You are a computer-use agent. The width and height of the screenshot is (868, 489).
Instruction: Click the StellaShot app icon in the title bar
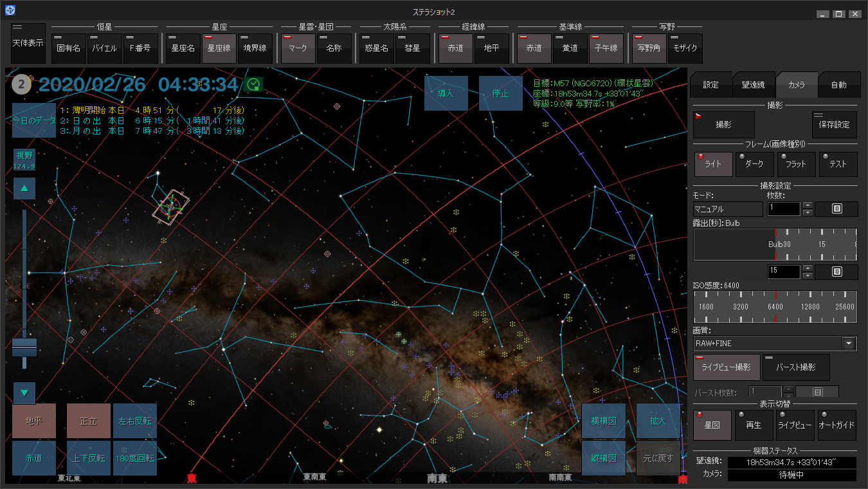[11, 11]
